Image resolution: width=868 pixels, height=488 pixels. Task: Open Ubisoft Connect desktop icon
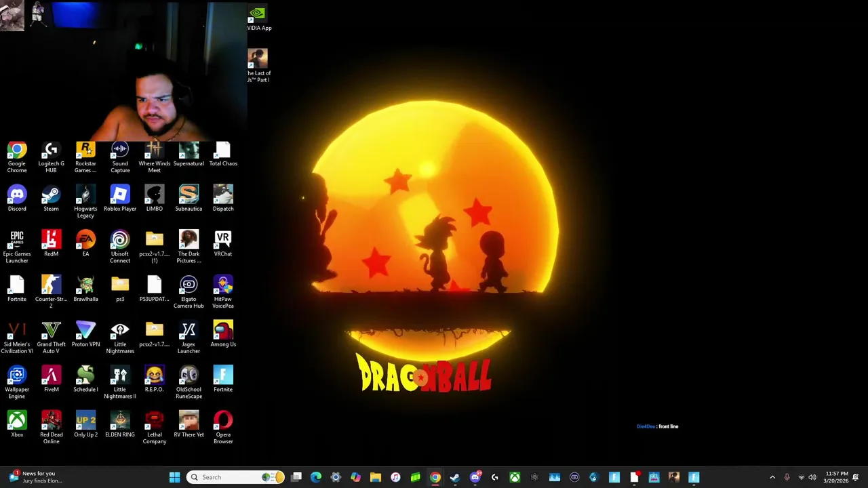point(120,247)
